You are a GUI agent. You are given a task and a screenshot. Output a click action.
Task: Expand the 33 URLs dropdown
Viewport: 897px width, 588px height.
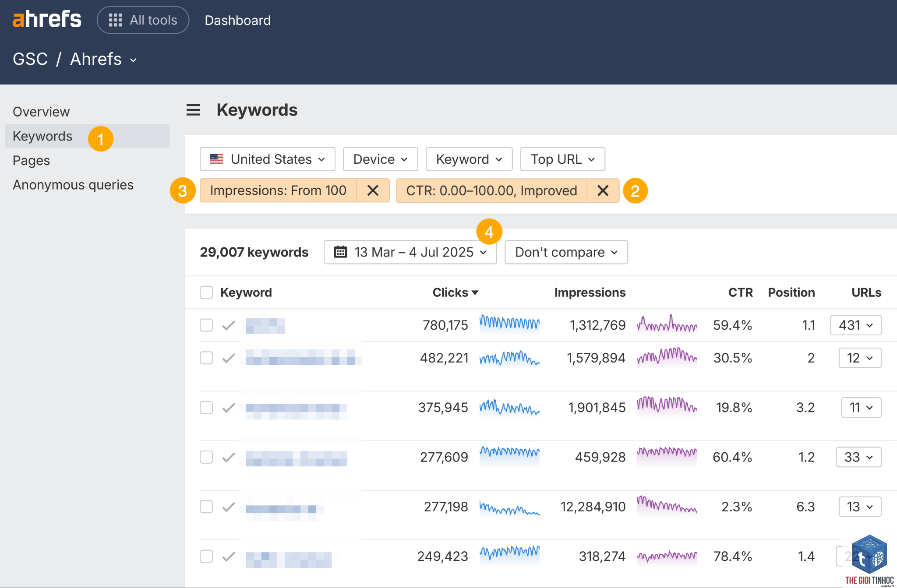(x=858, y=457)
